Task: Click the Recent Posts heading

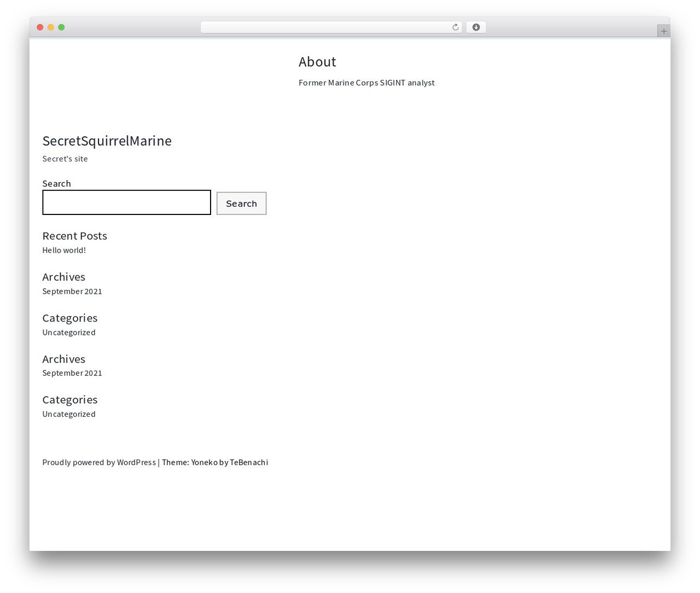Action: (75, 236)
